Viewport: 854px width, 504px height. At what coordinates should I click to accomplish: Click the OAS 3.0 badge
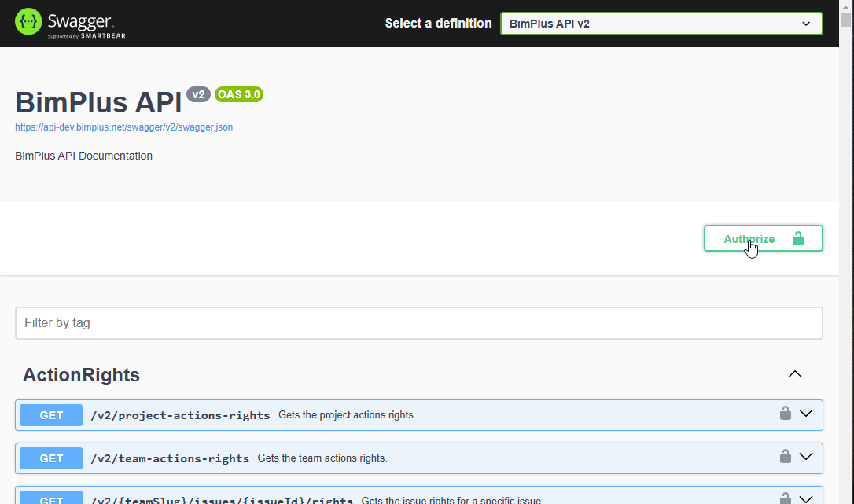pos(239,94)
